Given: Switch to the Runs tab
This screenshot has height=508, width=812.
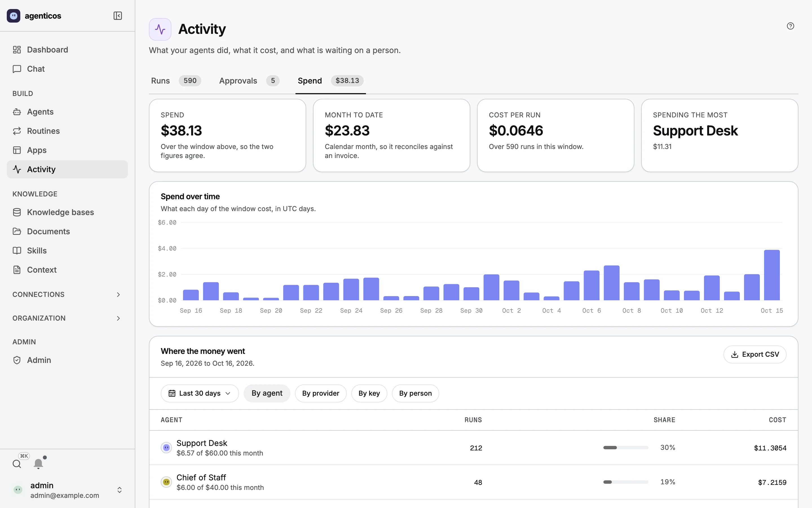Looking at the screenshot, I should click(x=176, y=81).
